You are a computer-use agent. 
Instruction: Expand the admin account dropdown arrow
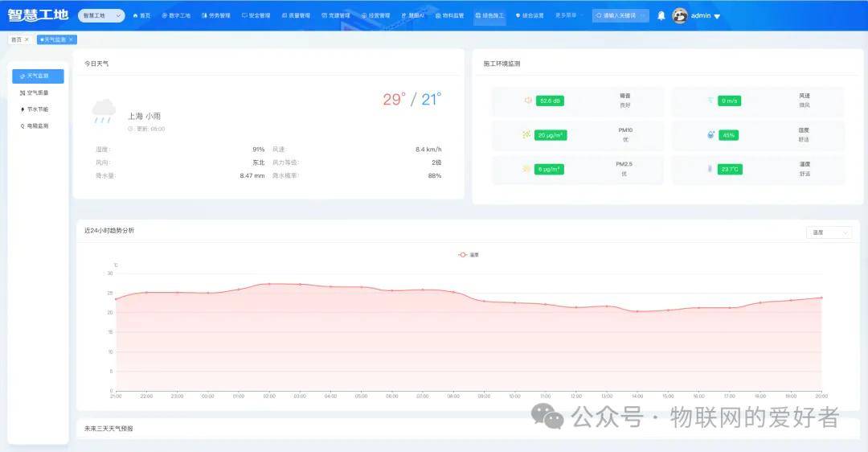click(717, 16)
